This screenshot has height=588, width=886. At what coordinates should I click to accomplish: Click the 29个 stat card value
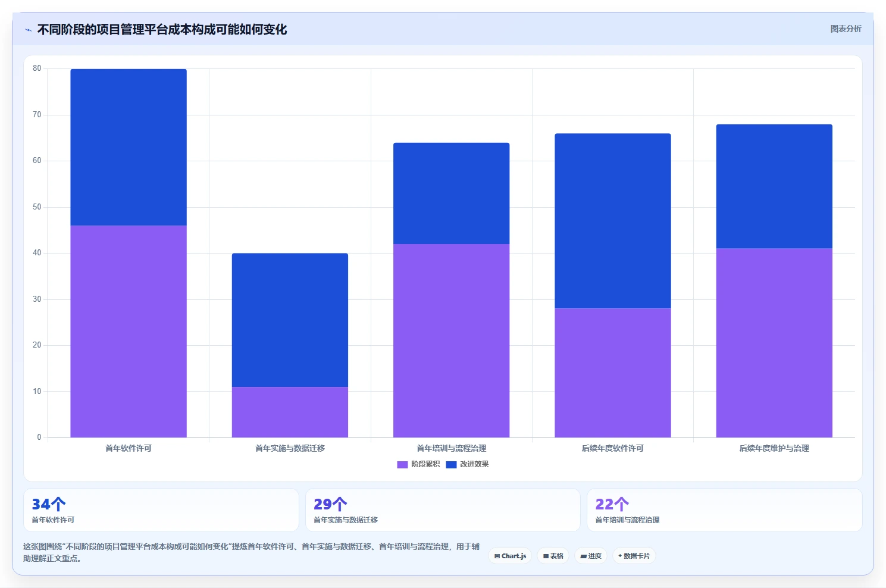click(x=330, y=504)
